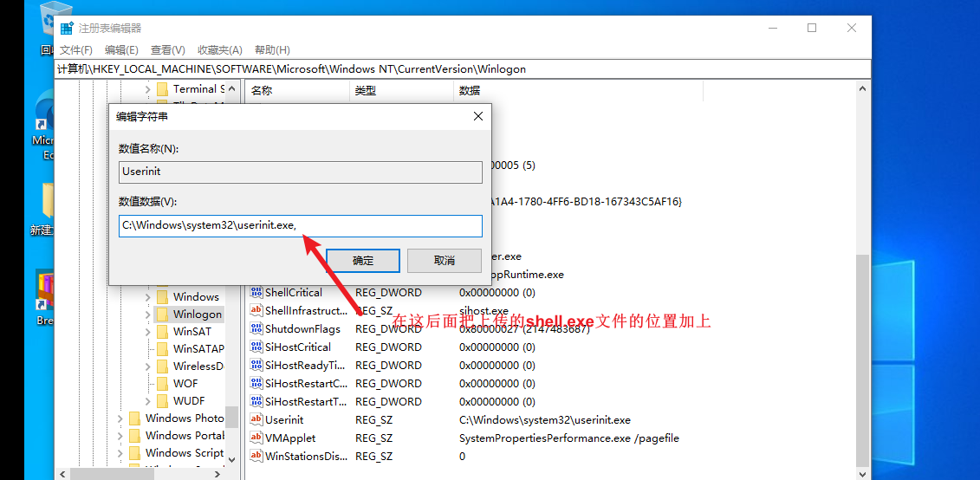
Task: Click the Windows Portal folder icon
Action: (x=134, y=435)
